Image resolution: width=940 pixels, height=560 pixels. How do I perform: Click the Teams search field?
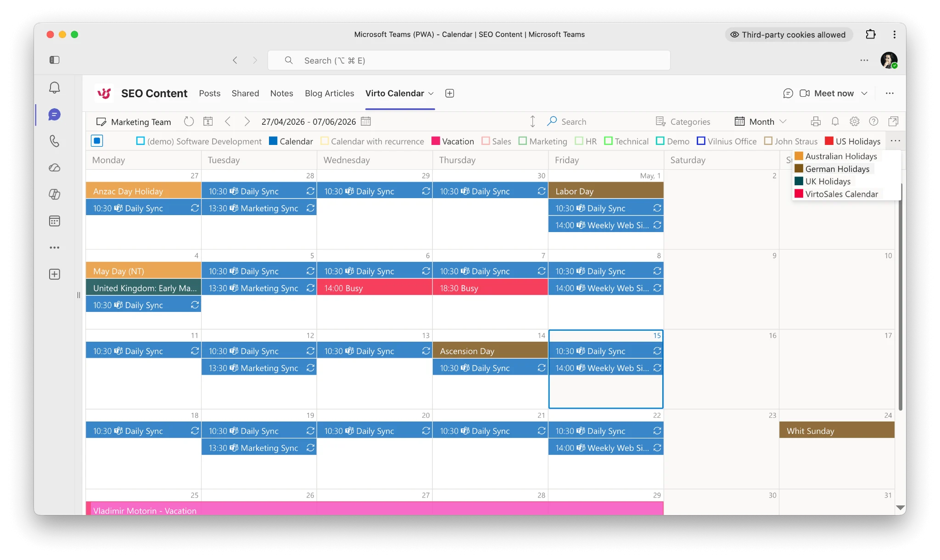click(x=469, y=60)
